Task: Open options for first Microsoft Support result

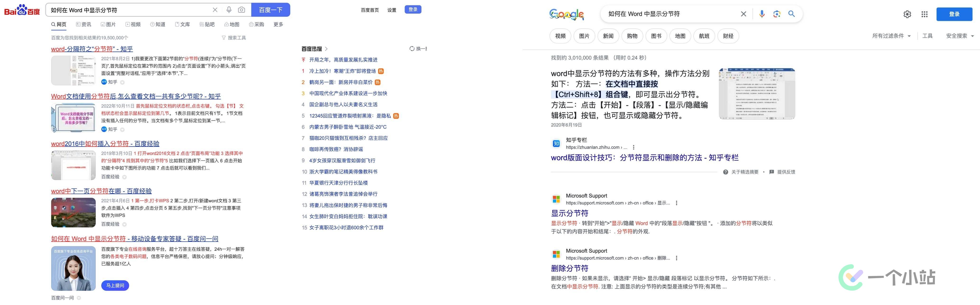Action: (x=676, y=203)
